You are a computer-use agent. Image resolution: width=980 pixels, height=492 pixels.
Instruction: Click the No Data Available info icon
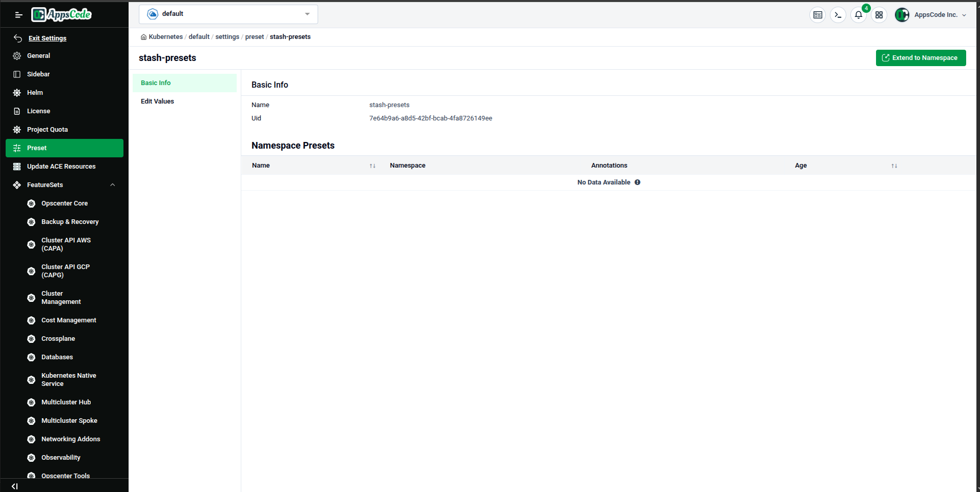pyautogui.click(x=637, y=182)
